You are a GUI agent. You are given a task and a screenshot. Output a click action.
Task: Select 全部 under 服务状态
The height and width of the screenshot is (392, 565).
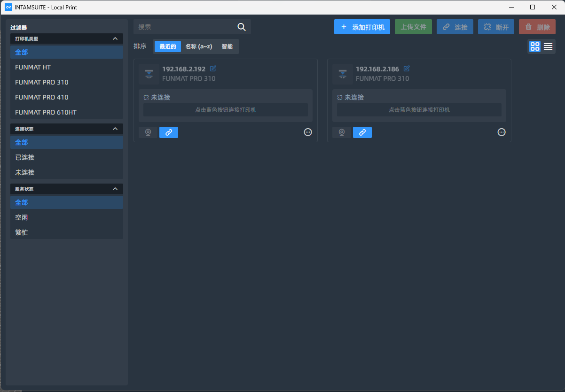pyautogui.click(x=67, y=202)
